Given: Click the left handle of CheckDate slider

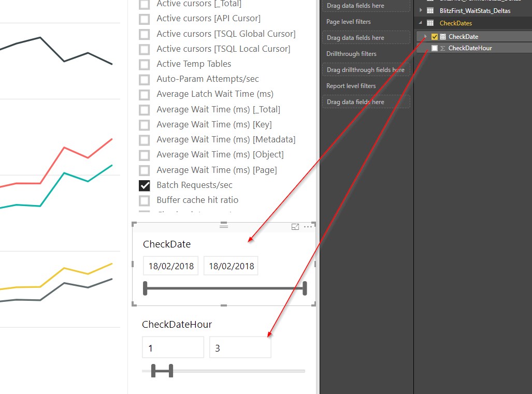Looking at the screenshot, I should pyautogui.click(x=145, y=288).
